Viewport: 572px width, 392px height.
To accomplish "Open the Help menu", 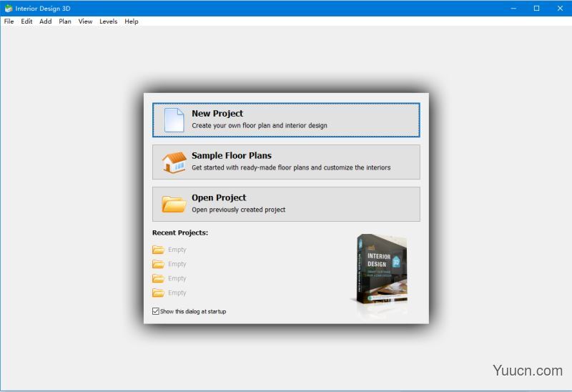I will (132, 21).
